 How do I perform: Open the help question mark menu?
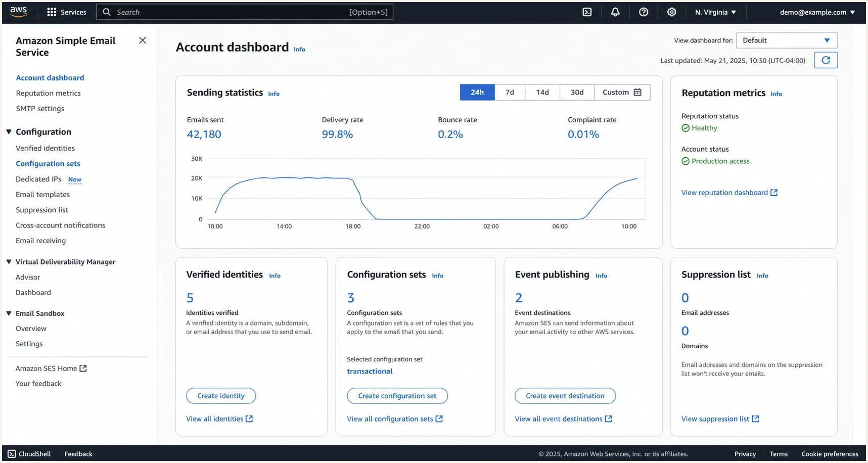(644, 12)
